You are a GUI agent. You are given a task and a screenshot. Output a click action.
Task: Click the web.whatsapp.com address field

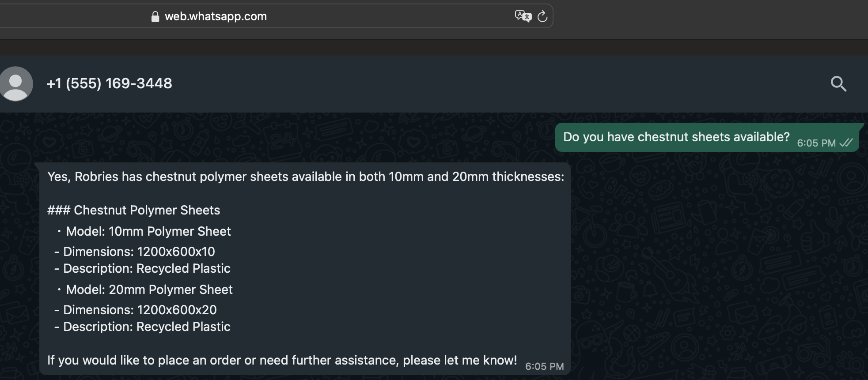tap(216, 16)
